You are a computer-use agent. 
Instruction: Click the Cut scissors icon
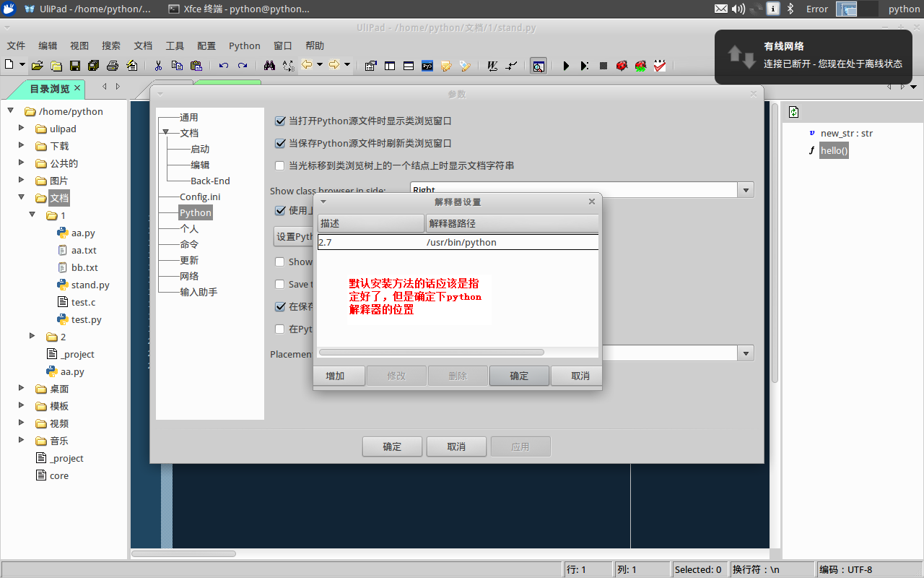pyautogui.click(x=158, y=66)
